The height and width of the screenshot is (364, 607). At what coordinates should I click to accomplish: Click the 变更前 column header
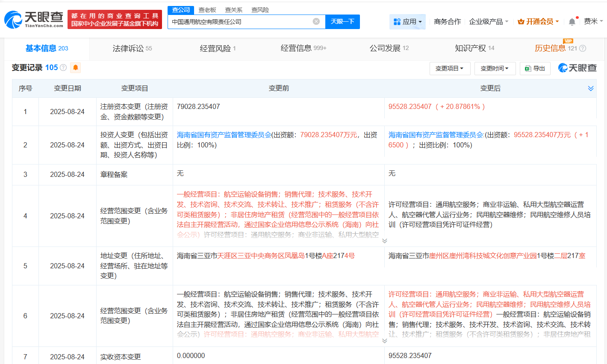coord(279,88)
